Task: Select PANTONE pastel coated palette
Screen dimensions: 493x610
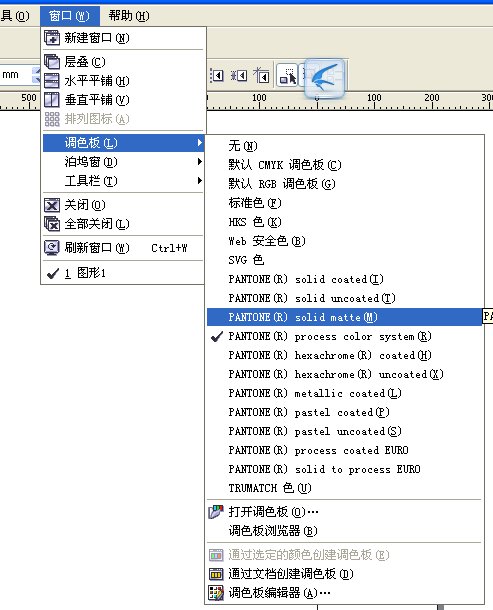Action: click(x=344, y=412)
